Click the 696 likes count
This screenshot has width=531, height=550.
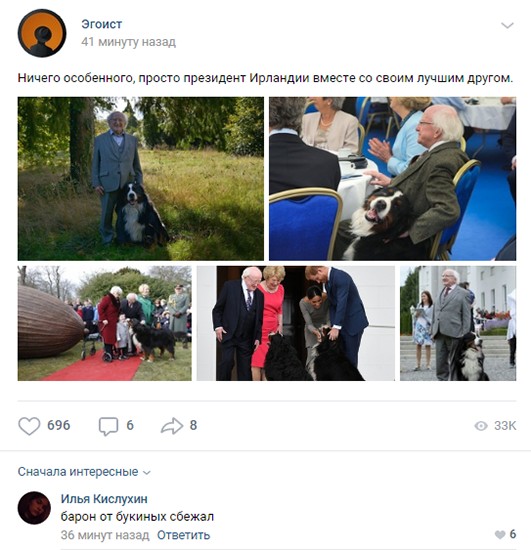[59, 425]
